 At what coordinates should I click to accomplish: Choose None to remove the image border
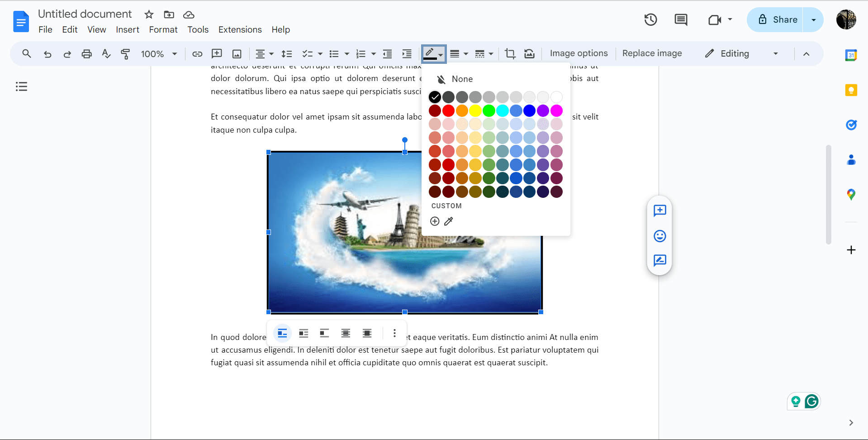(458, 79)
